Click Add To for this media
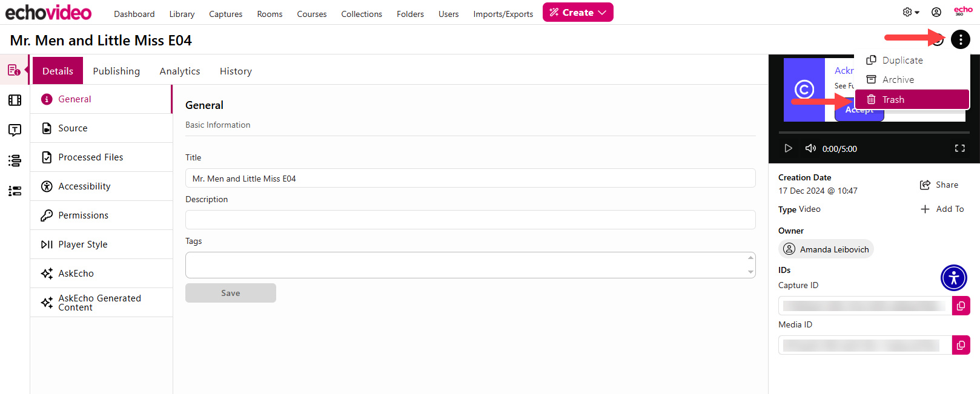Viewport: 980px width, 394px height. [942, 209]
